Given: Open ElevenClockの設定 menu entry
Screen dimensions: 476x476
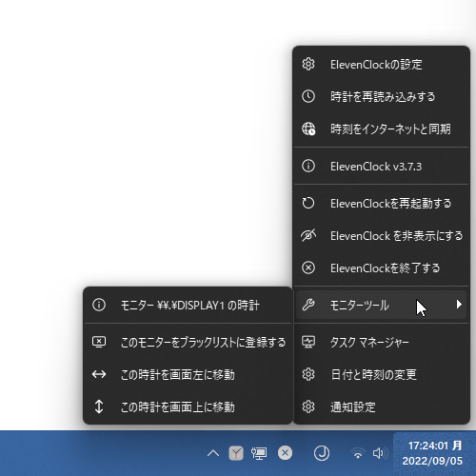Looking at the screenshot, I should click(381, 65).
